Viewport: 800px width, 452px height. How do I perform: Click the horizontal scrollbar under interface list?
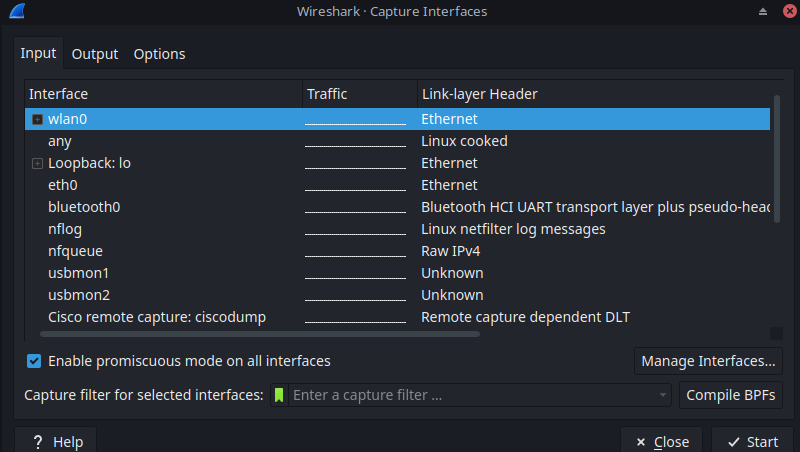click(x=260, y=334)
